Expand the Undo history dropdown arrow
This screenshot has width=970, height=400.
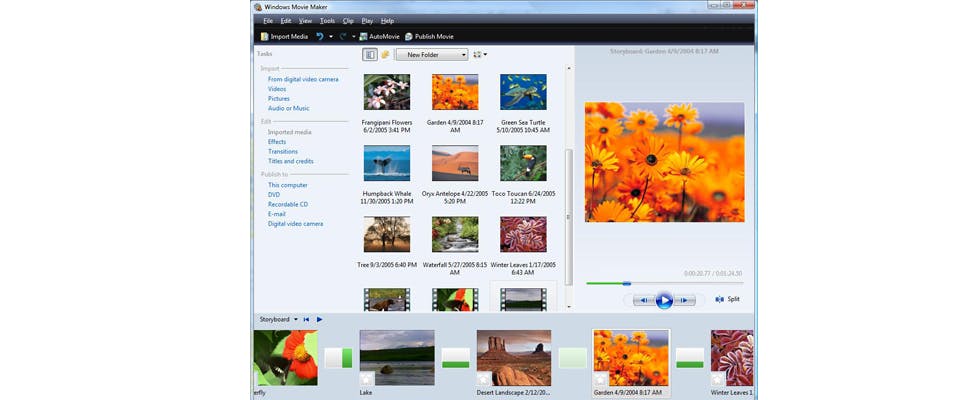coord(331,36)
